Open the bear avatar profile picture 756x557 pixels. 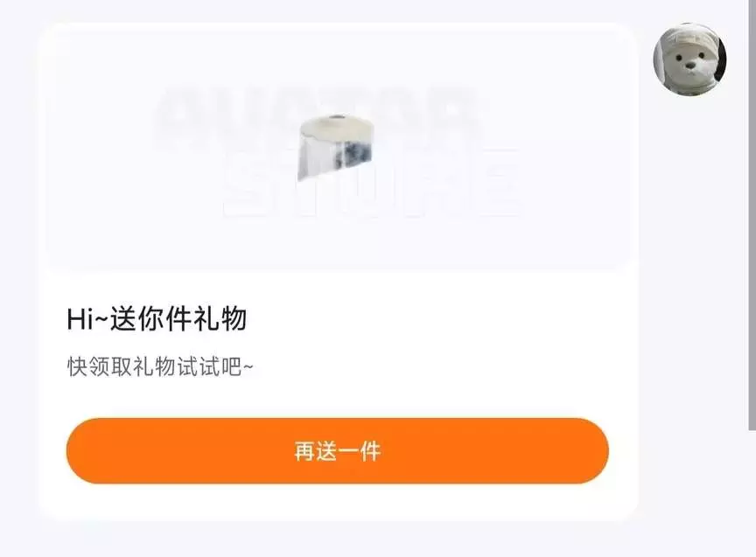coord(689,59)
